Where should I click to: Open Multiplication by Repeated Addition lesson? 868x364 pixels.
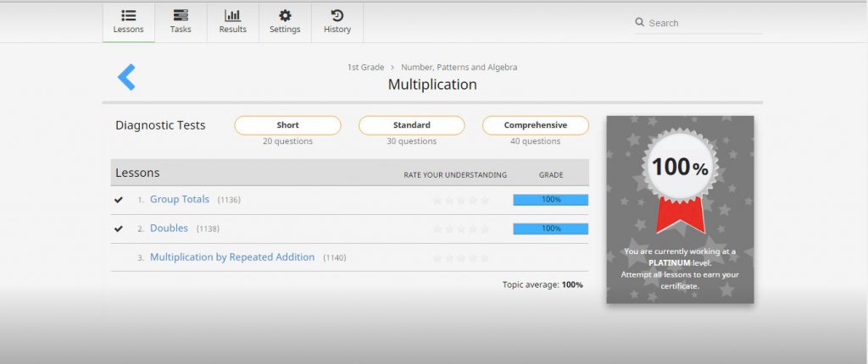(232, 257)
